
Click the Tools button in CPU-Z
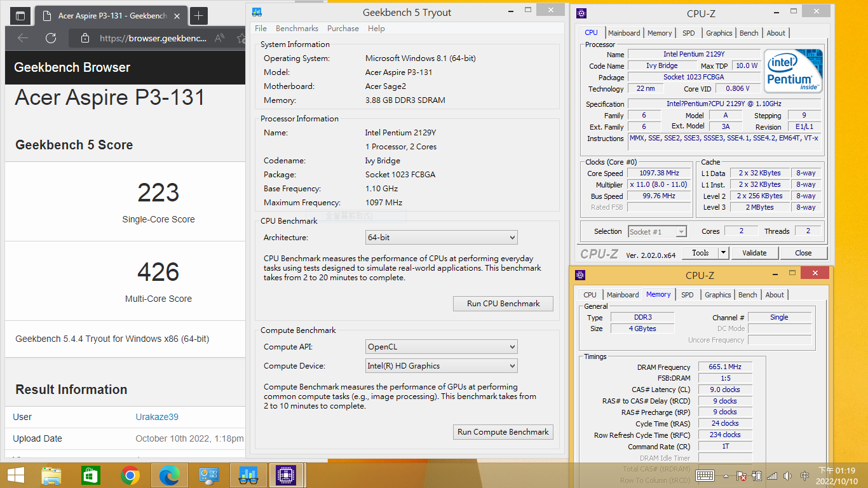tap(700, 253)
